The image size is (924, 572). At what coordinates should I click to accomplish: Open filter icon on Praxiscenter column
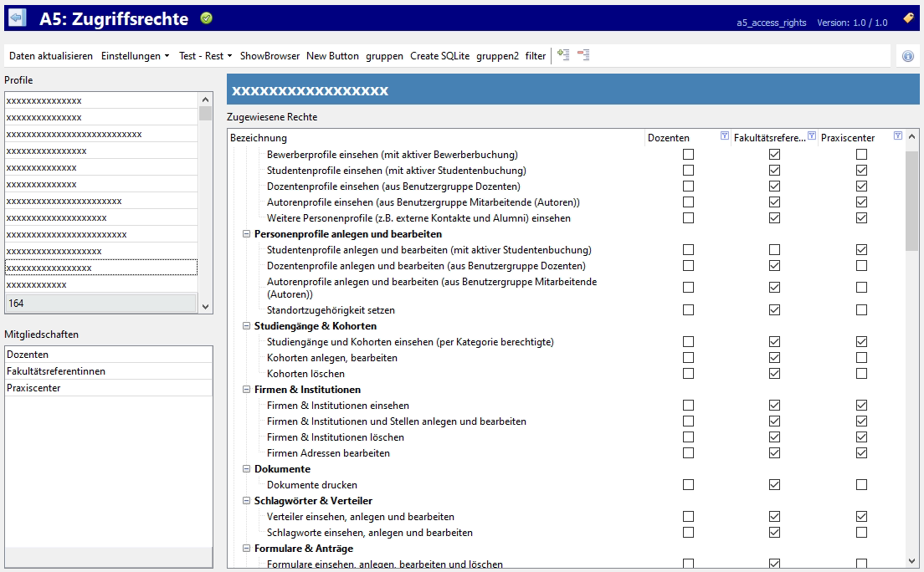pyautogui.click(x=898, y=136)
